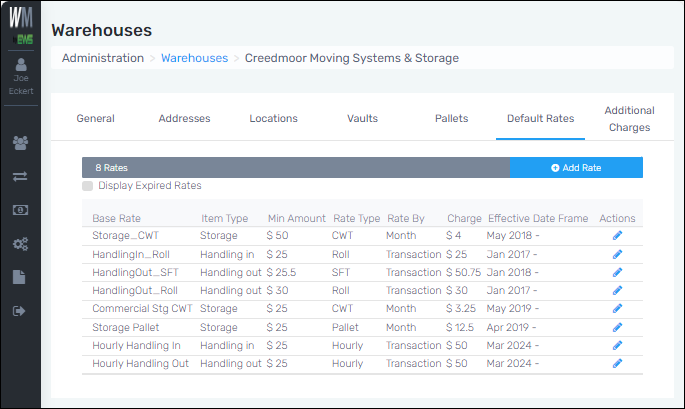Select the HandlingOut_Roll base rate cell
The width and height of the screenshot is (685, 409).
coord(135,290)
